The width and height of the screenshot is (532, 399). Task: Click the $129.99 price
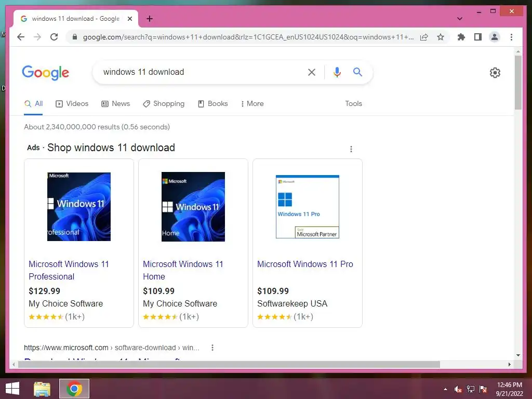[45, 291]
